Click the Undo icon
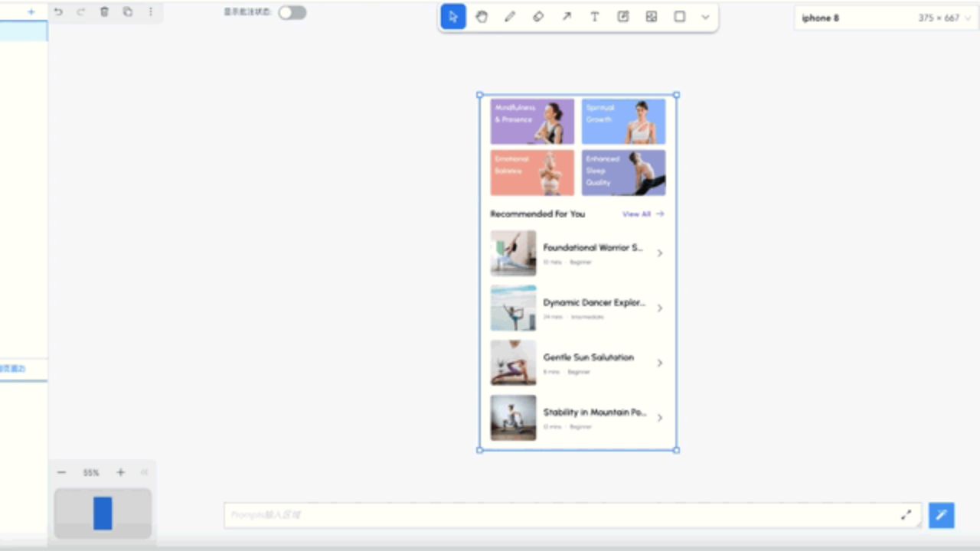Image resolution: width=980 pixels, height=551 pixels. [x=58, y=11]
